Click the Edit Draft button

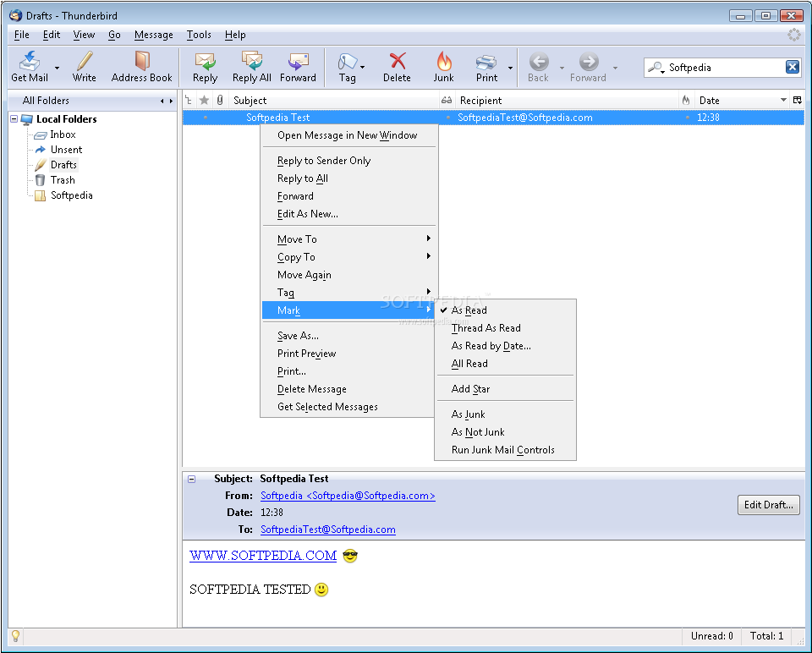click(769, 505)
